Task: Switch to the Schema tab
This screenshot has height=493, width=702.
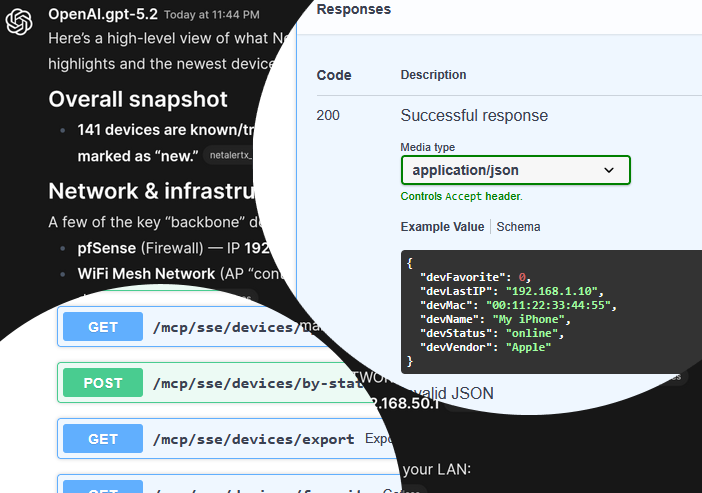Action: [518, 227]
